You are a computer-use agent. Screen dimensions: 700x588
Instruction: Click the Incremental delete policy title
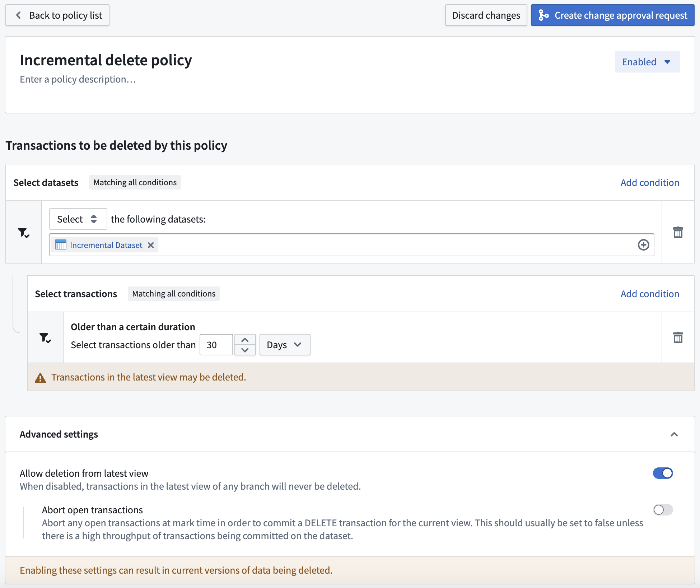point(106,60)
